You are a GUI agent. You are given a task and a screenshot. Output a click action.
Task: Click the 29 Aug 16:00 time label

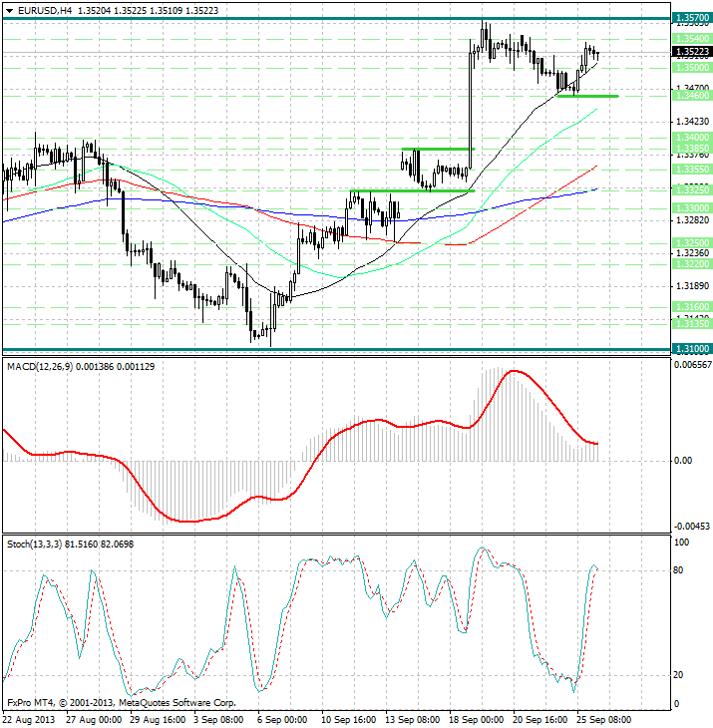tap(158, 720)
